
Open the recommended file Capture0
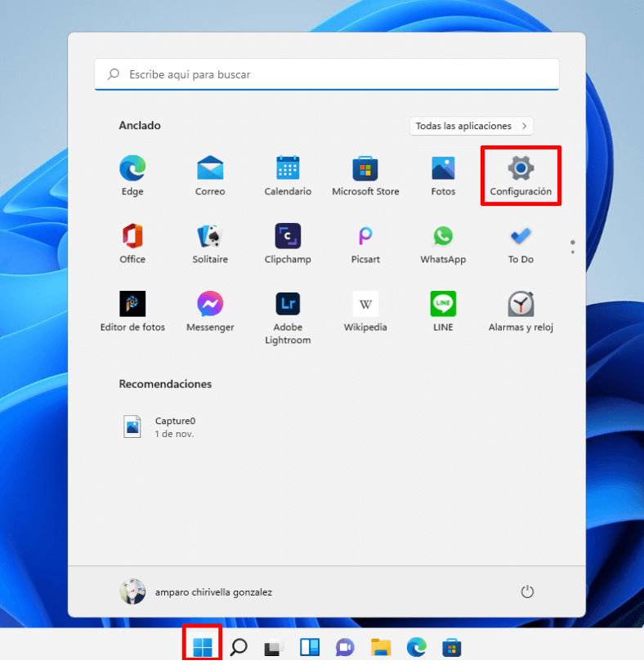[x=159, y=426]
